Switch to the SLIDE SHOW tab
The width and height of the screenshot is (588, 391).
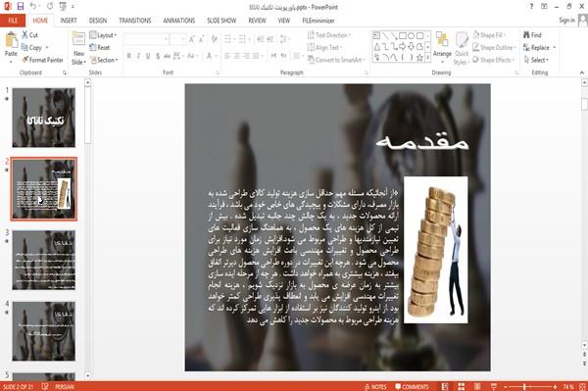(221, 21)
